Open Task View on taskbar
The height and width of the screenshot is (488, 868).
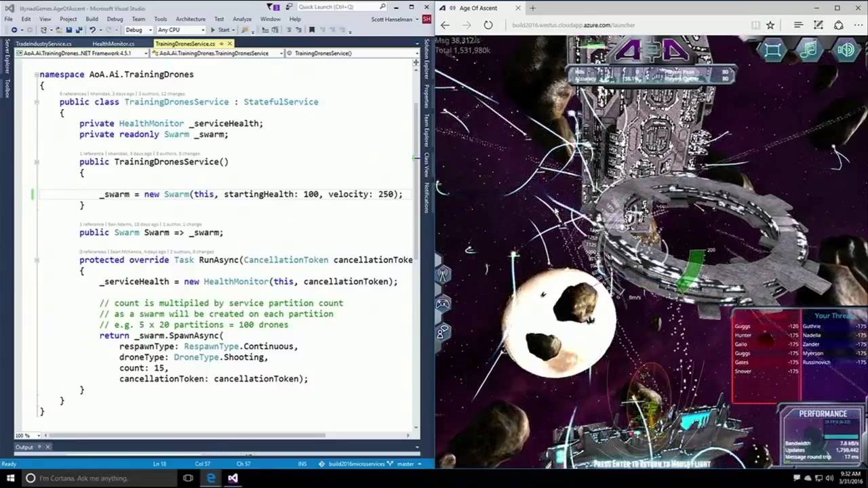188,478
